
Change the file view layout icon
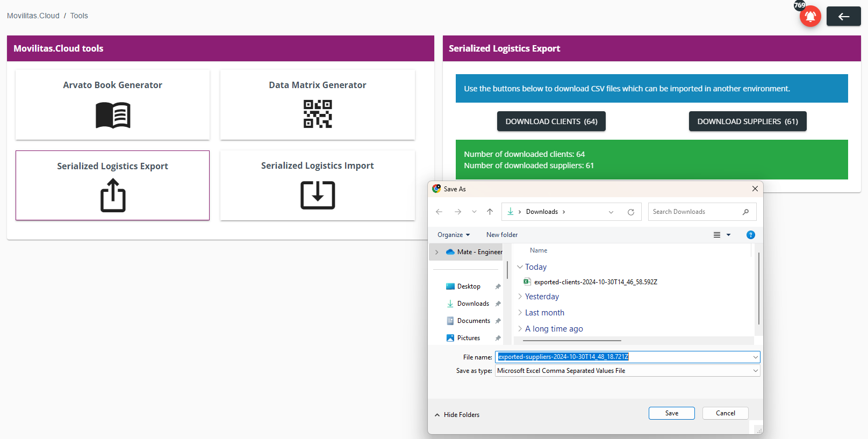(717, 235)
